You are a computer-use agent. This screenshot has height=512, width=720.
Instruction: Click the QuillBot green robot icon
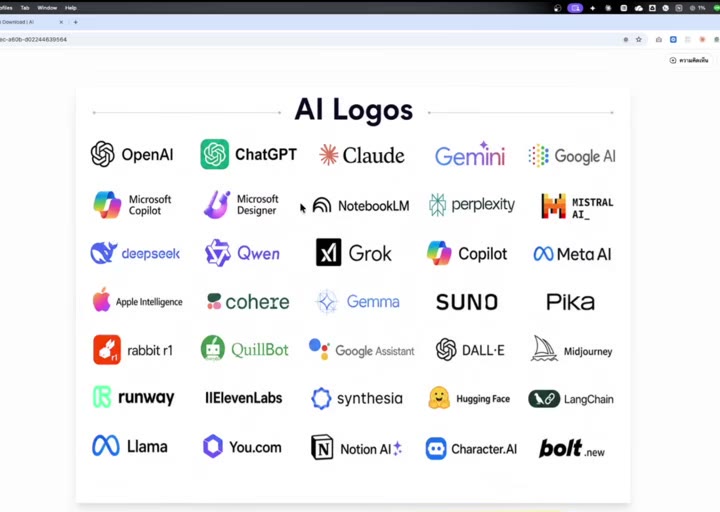[x=213, y=349]
